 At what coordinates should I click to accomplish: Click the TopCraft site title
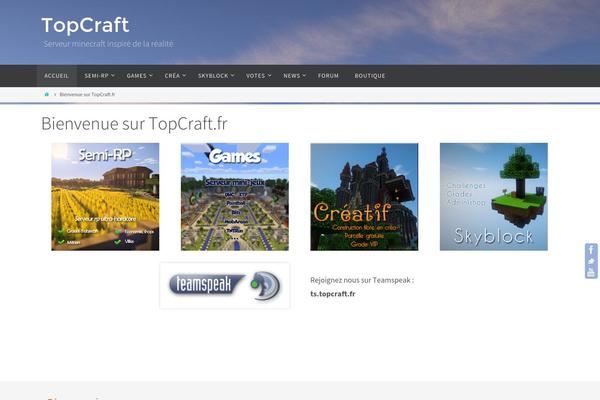tap(85, 25)
